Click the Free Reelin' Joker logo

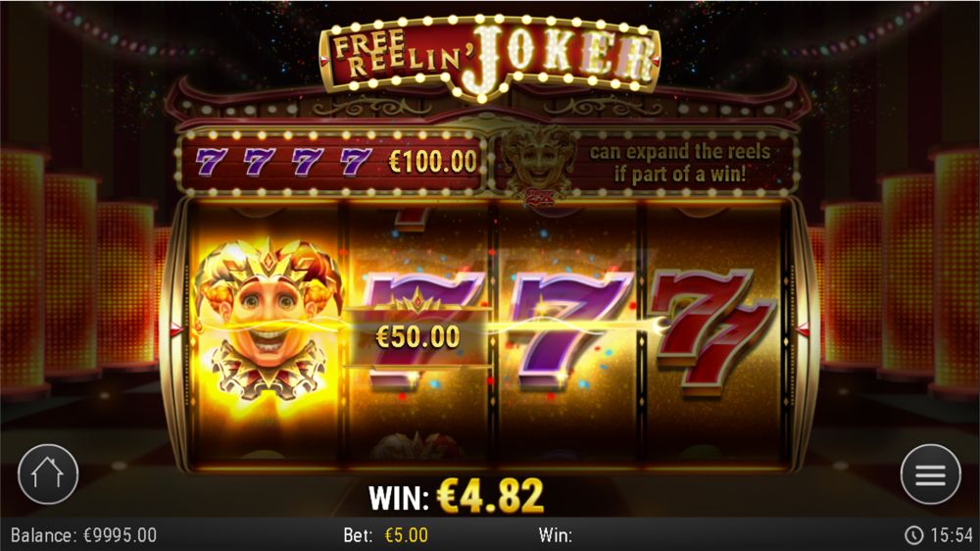click(x=490, y=58)
